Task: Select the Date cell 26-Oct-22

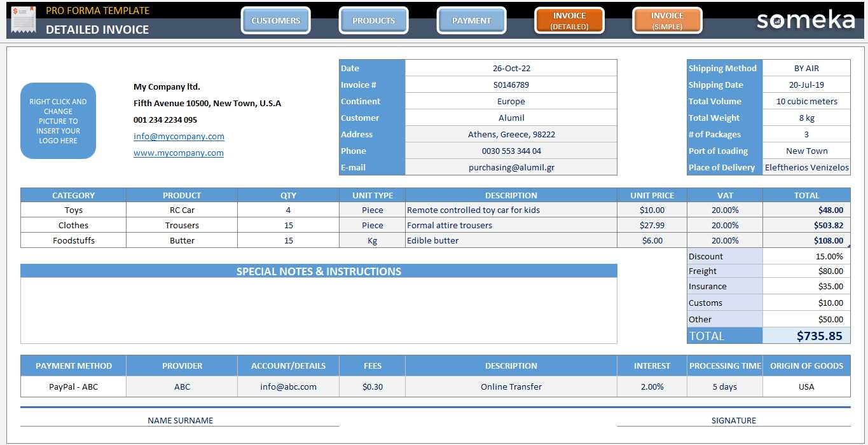Action: (x=511, y=68)
